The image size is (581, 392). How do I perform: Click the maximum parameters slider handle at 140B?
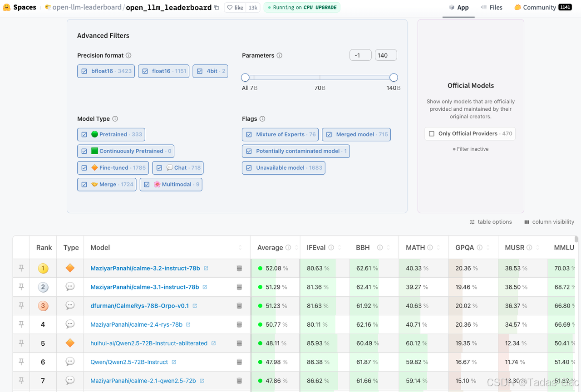394,78
